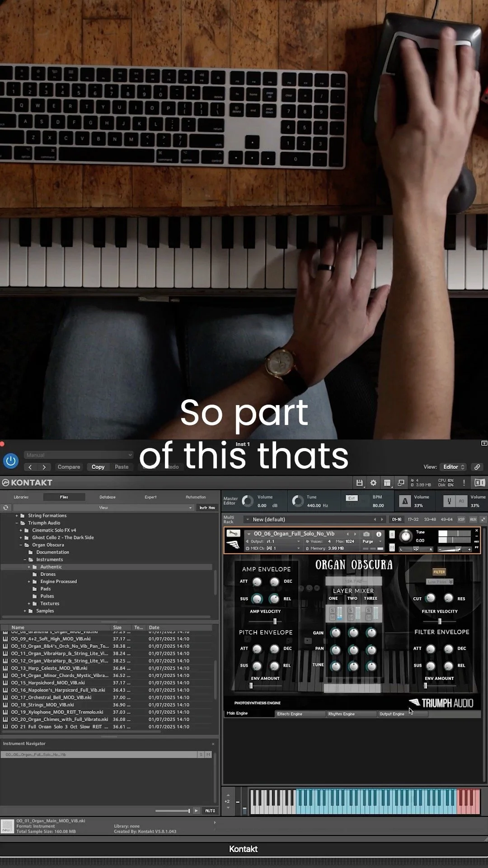Go to previous preset arrow in plugin header

pyautogui.click(x=30, y=467)
